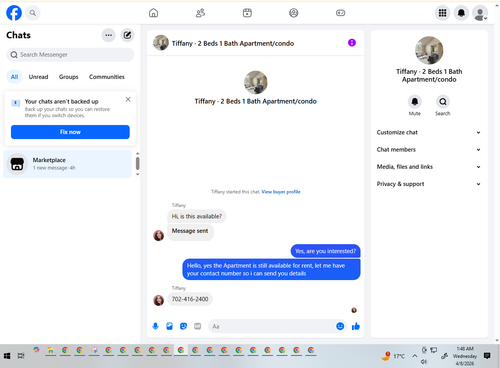This screenshot has width=500, height=368.
Task: Expand Privacy & support section
Action: pyautogui.click(x=429, y=184)
